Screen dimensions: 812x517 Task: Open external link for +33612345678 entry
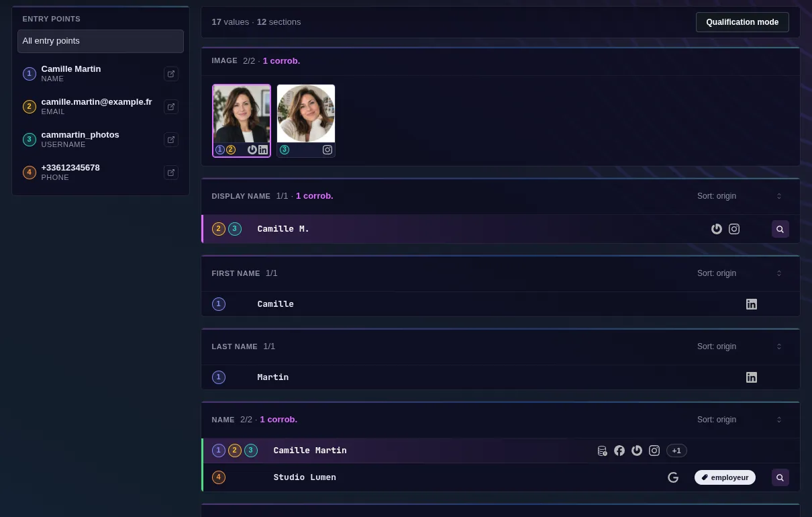171,173
